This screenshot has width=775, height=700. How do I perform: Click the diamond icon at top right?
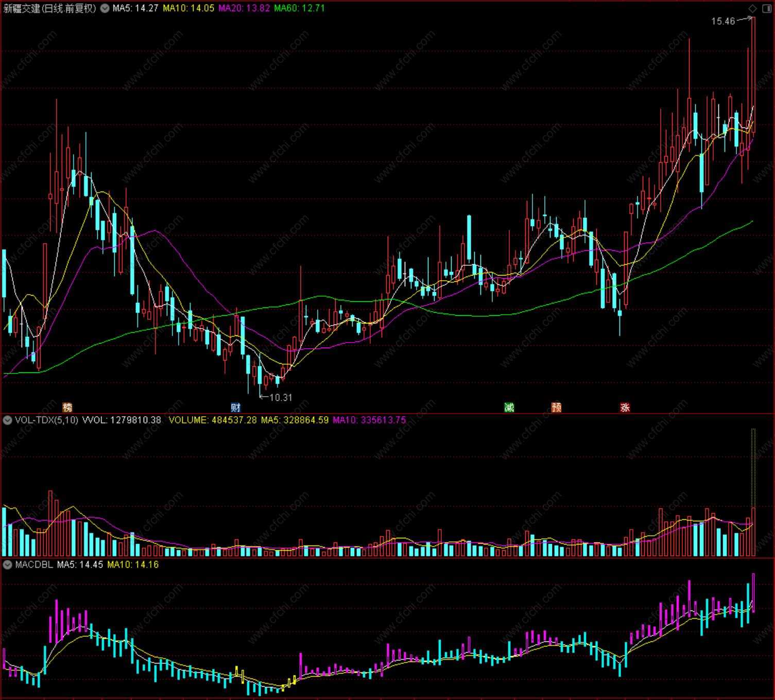[752, 8]
